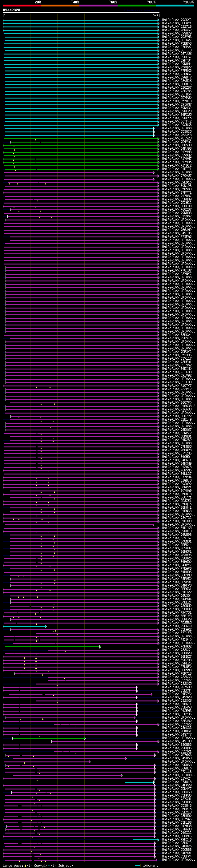Click the red 20% identity legend segment
The height and width of the screenshot is (868, 197).
pos(22,6)
